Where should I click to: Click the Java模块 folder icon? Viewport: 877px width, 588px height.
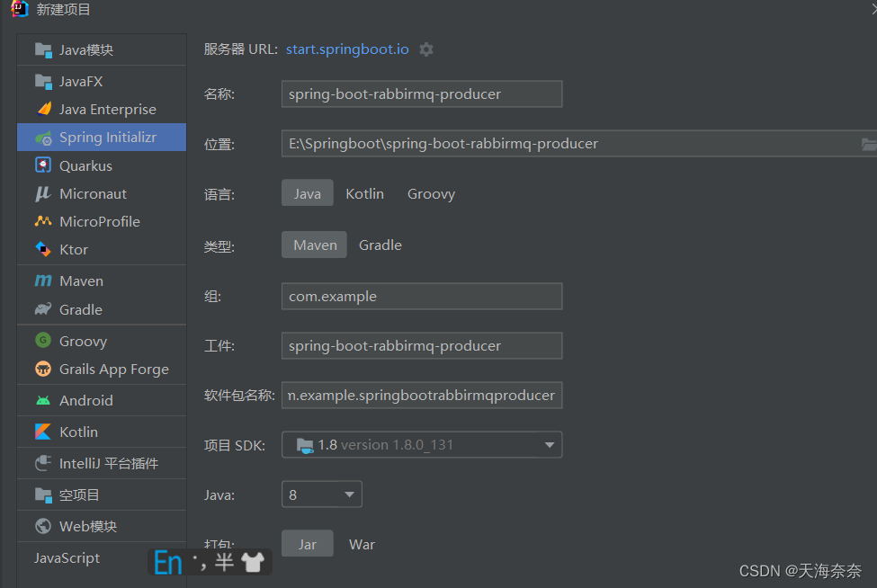click(x=43, y=50)
